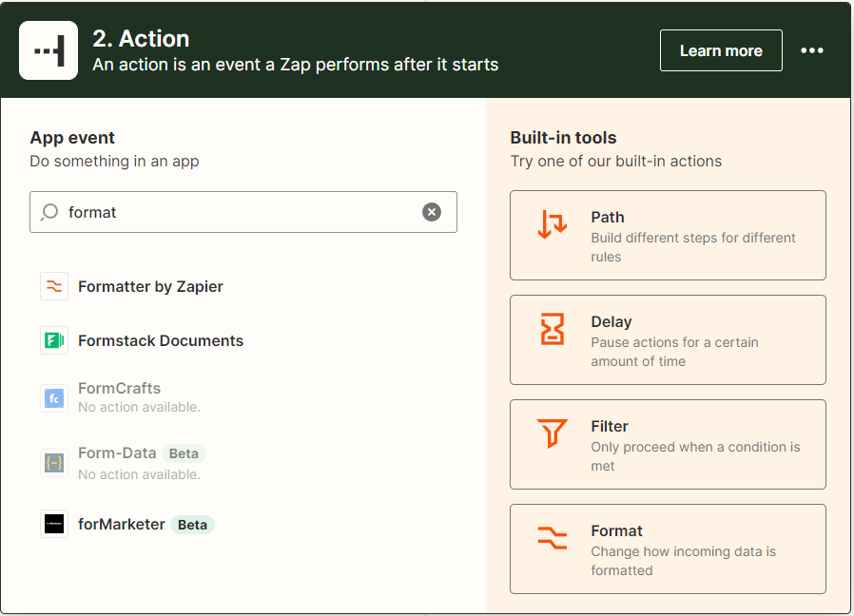
Task: Click the Formatter by Zapier app icon
Action: coord(54,286)
